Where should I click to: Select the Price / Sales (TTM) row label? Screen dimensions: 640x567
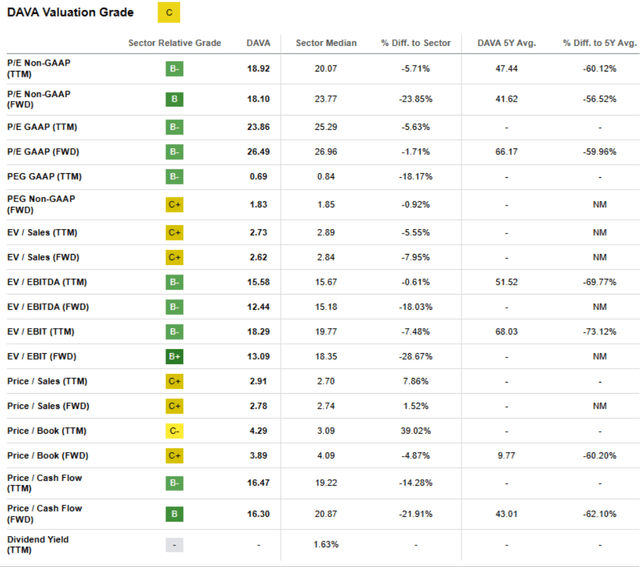pyautogui.click(x=47, y=381)
